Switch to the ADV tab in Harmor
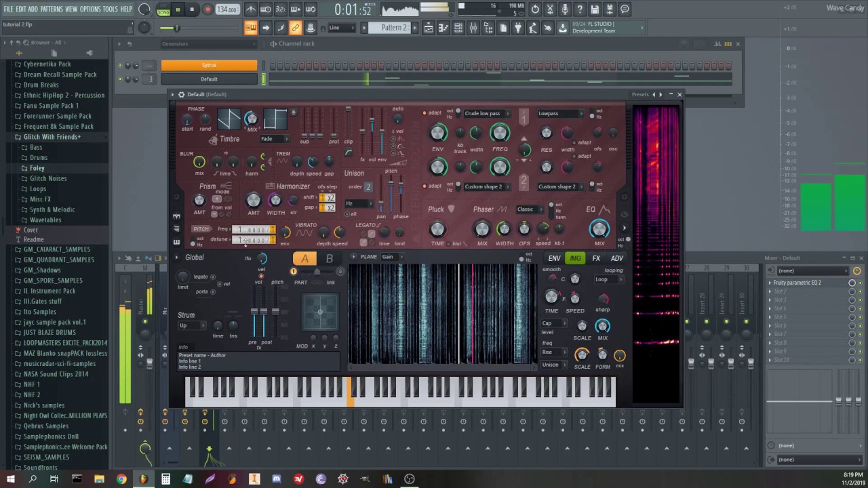The image size is (868, 488). coord(616,258)
